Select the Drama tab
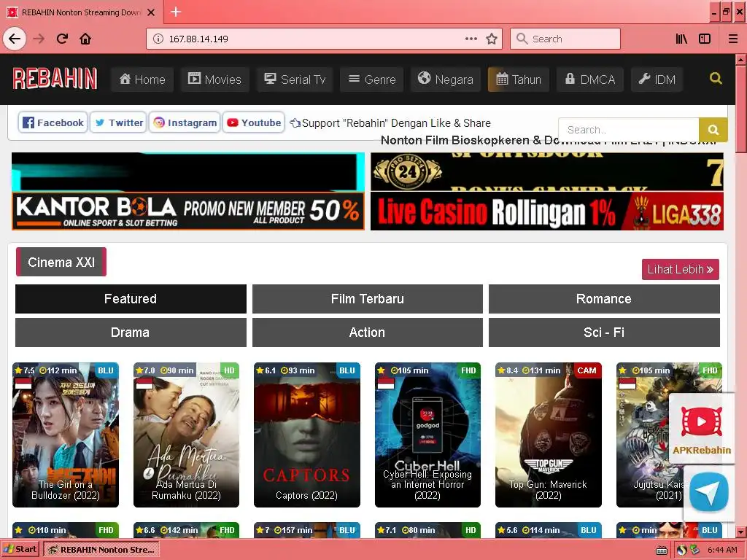Screen dimensions: 747x560 click(131, 332)
